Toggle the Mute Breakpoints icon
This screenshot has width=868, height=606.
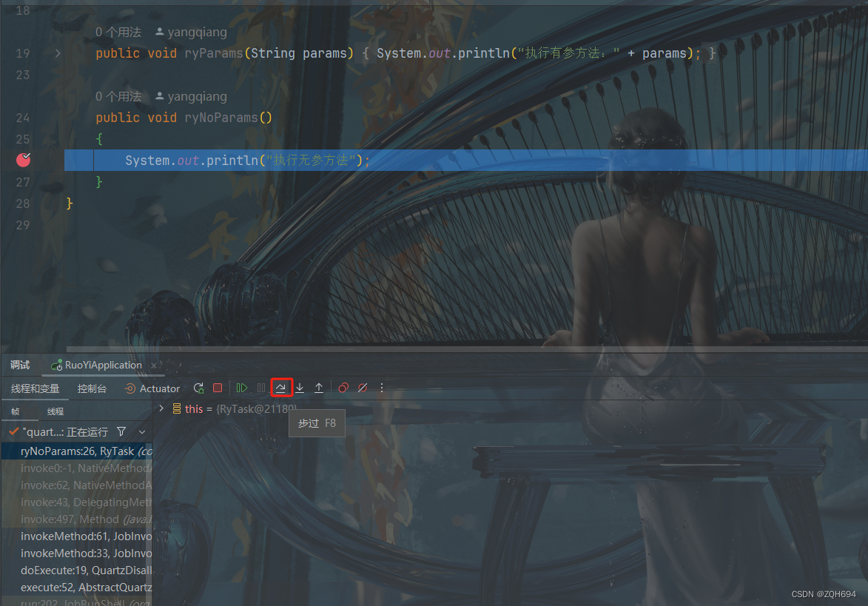coord(363,388)
